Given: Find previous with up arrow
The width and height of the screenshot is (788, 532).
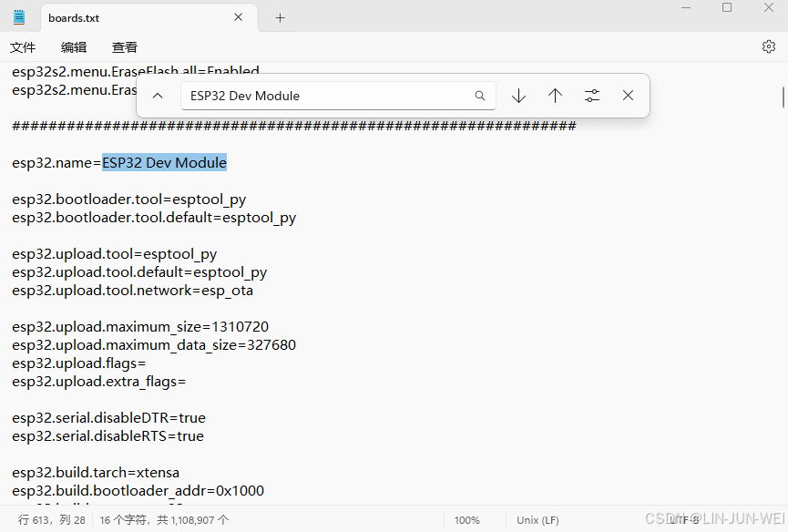Looking at the screenshot, I should pyautogui.click(x=555, y=96).
